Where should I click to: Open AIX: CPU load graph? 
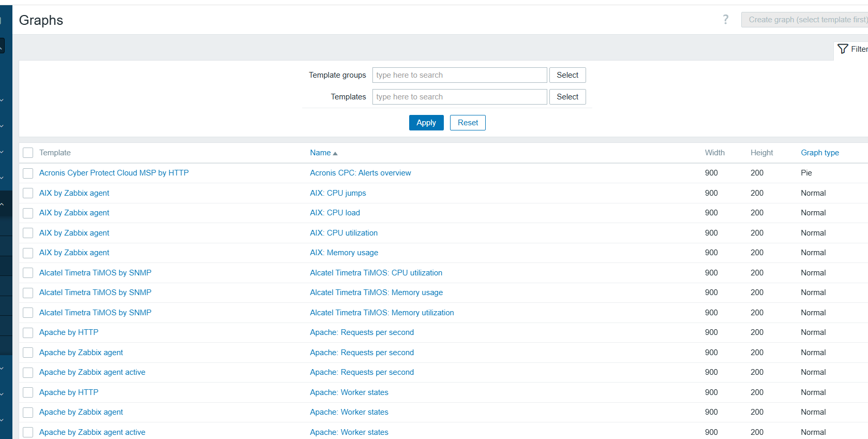(335, 213)
